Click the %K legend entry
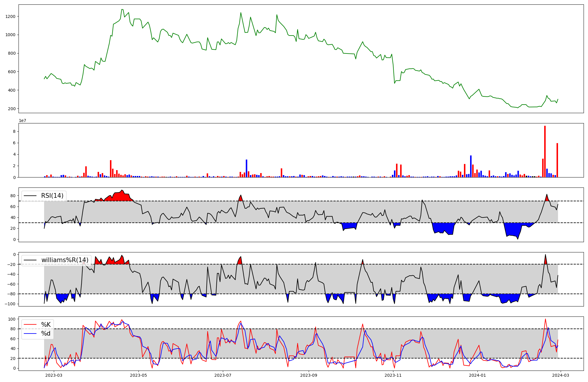This screenshot has height=382, width=588. pyautogui.click(x=46, y=325)
